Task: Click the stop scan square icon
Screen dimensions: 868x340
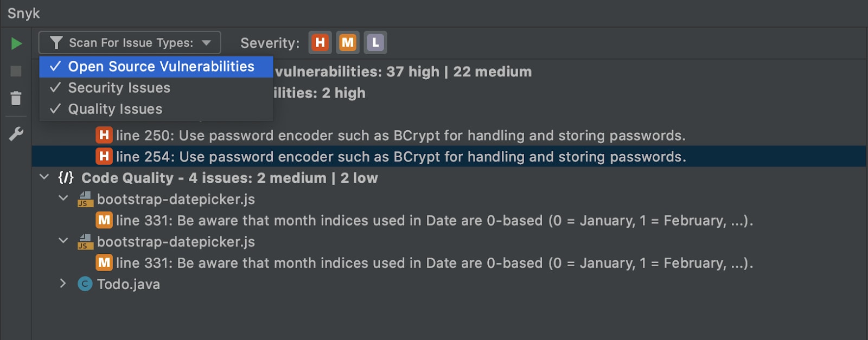Action: [x=16, y=71]
